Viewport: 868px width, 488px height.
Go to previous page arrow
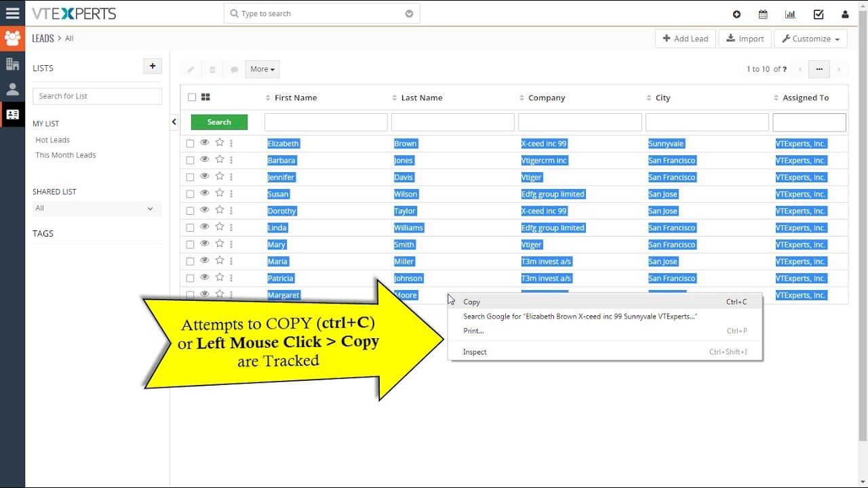(800, 69)
